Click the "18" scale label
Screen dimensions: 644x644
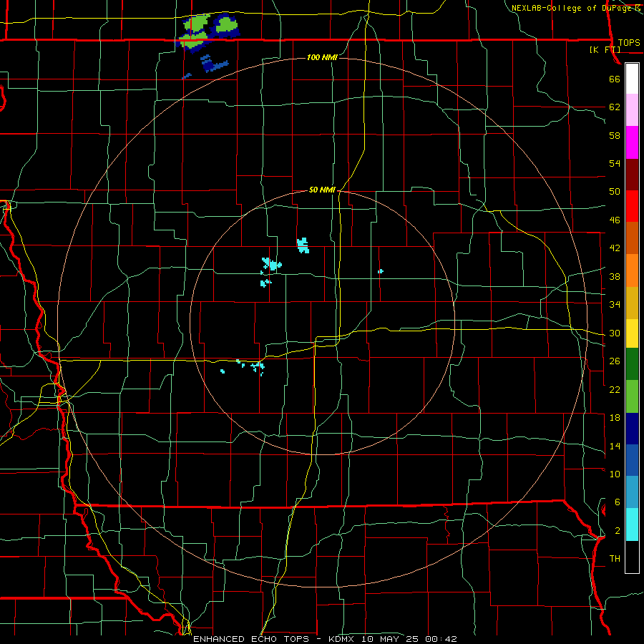[x=615, y=418]
